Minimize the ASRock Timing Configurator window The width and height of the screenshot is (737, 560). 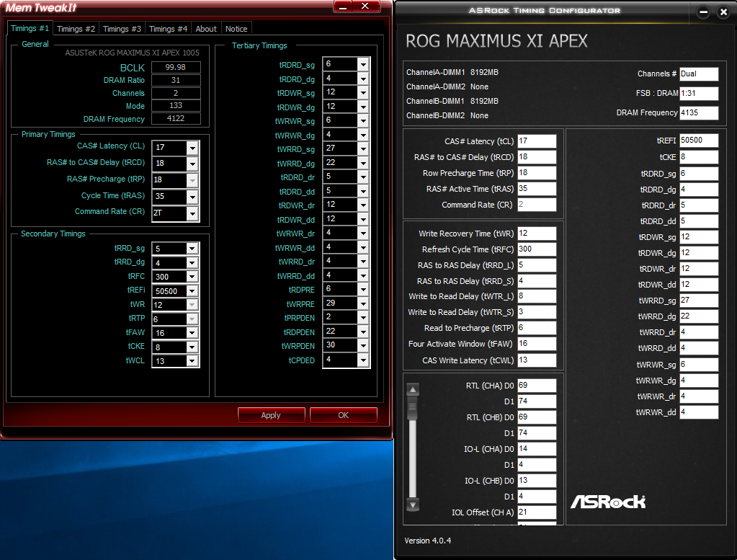tap(704, 12)
